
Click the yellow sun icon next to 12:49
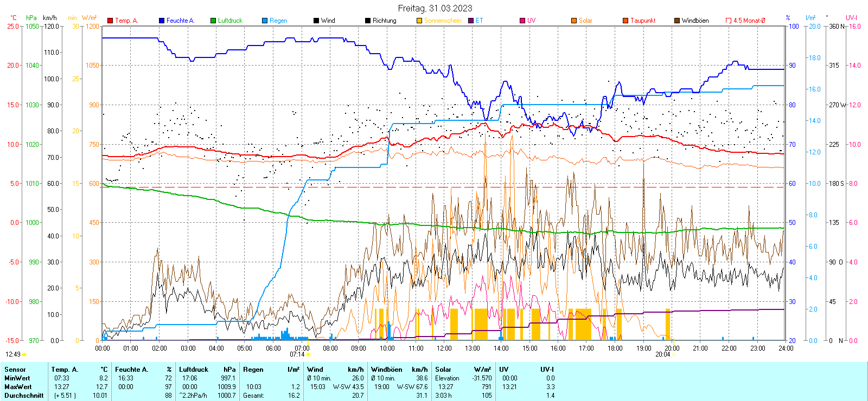tap(24, 355)
